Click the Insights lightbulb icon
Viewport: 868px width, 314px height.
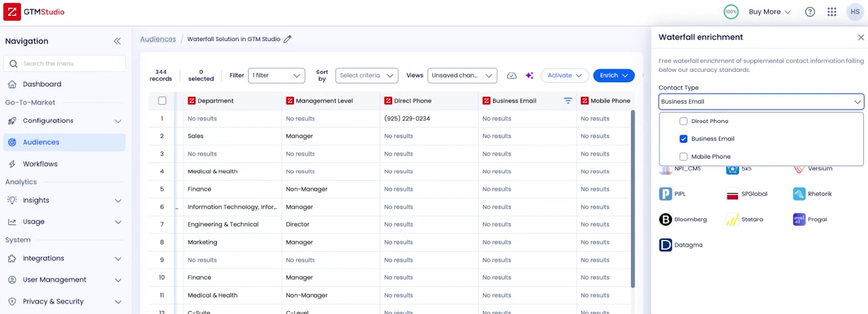(12, 200)
